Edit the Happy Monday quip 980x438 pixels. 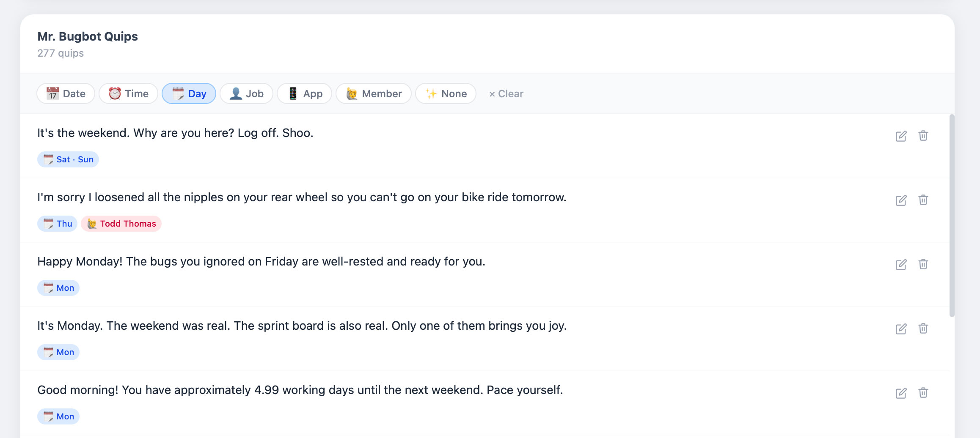pos(901,265)
